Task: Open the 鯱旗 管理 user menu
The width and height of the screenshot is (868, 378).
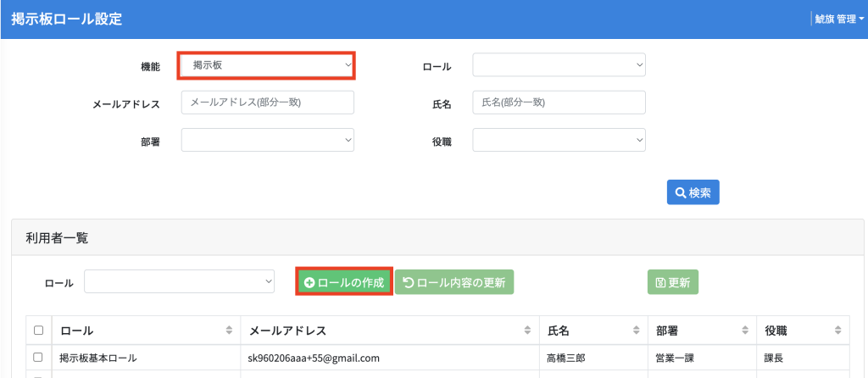Action: point(838,19)
